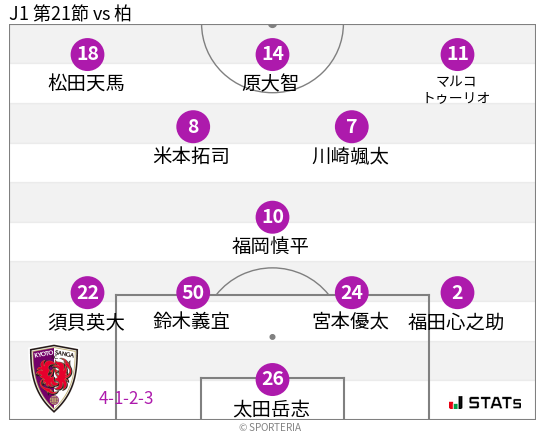545x435 pixels.
Task: Select the number 14 player marker
Action: click(x=272, y=54)
